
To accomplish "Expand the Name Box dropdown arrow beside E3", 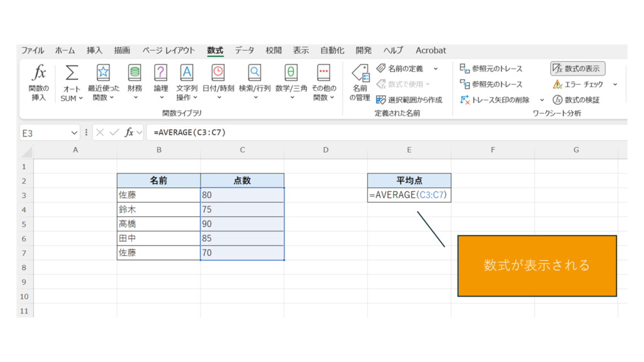I will 74,133.
